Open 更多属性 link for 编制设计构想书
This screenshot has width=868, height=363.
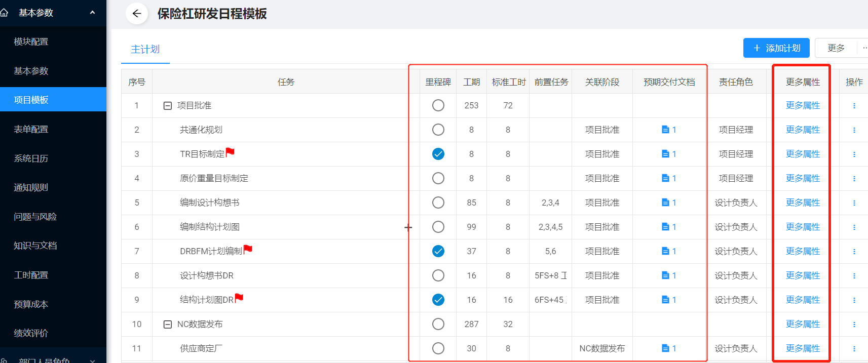point(803,203)
